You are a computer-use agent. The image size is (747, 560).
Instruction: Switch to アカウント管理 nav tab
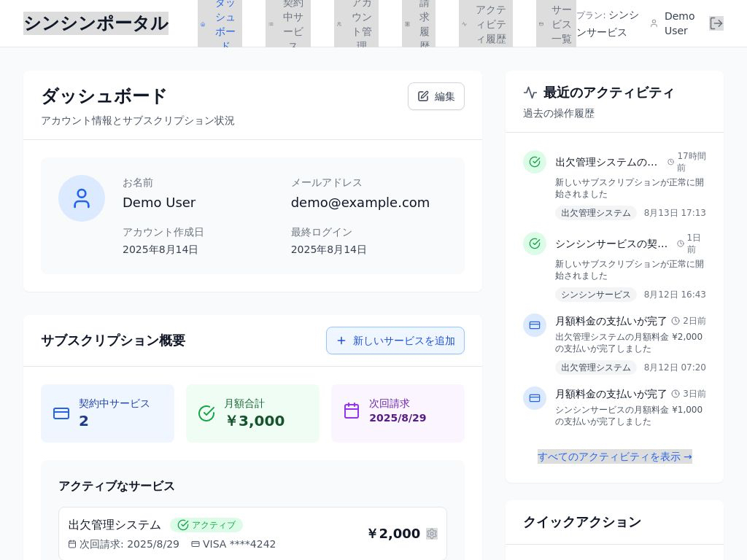coord(356,23)
